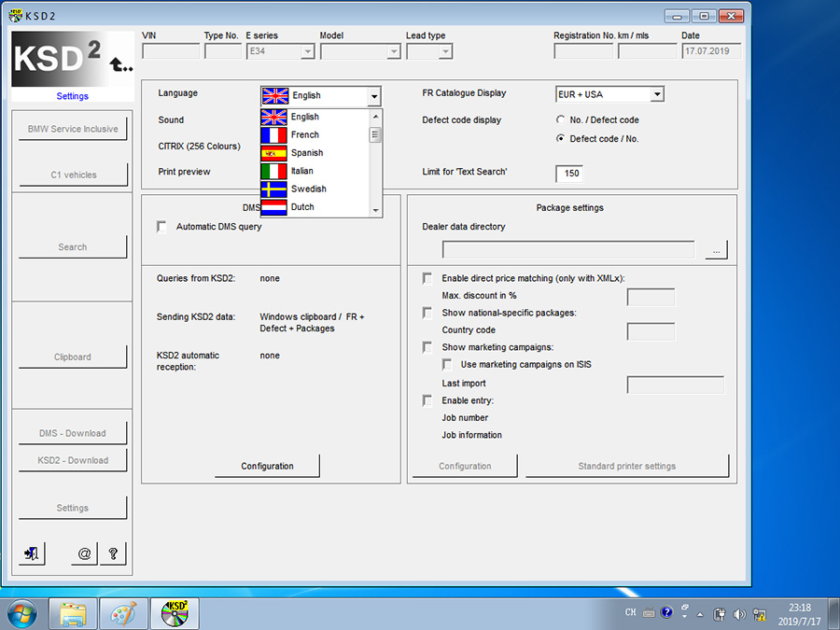Choose Italian in the language list
Viewport: 840px width, 630px height.
pos(315,171)
